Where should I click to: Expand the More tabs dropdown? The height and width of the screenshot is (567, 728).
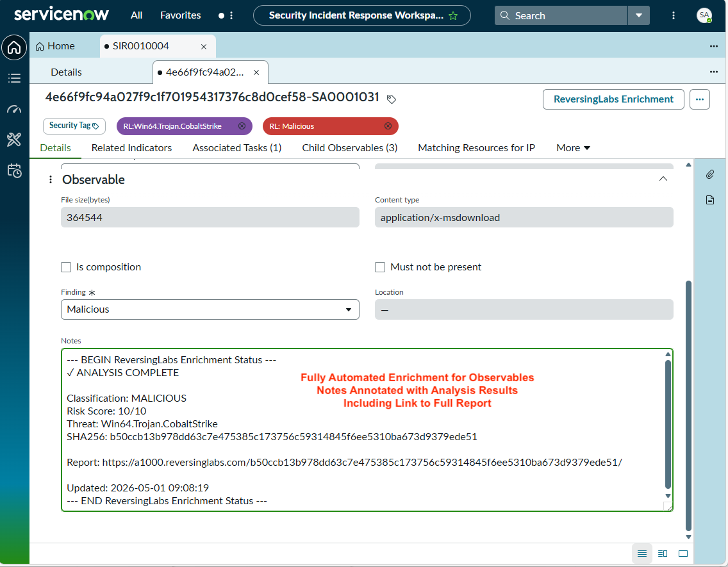pyautogui.click(x=573, y=148)
